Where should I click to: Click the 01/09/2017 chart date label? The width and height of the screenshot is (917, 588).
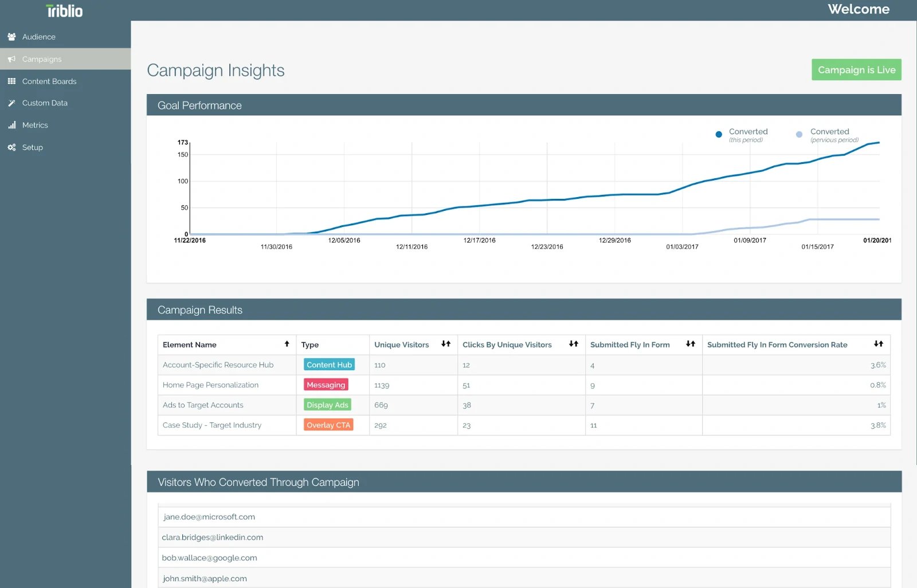tap(750, 240)
